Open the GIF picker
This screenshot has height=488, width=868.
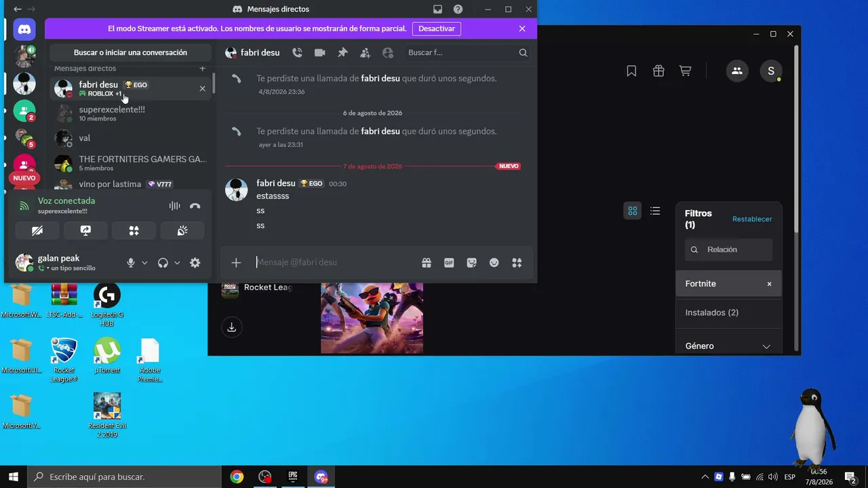tap(449, 263)
